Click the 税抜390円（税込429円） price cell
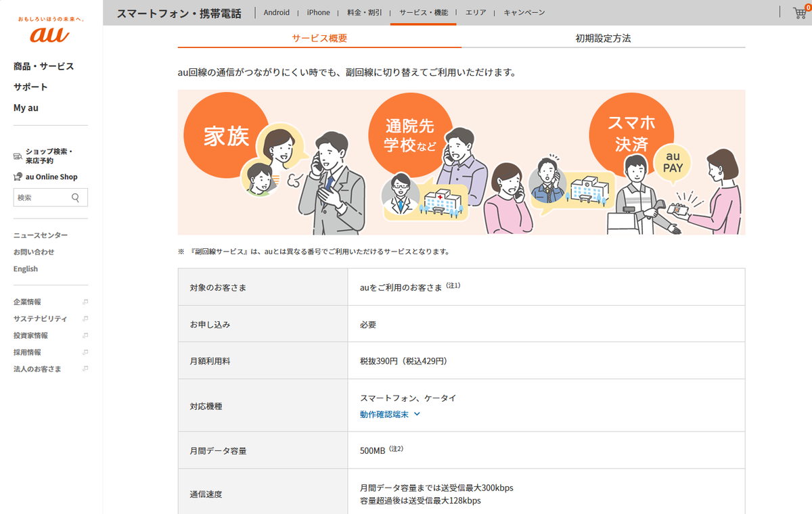Screen dimensions: 812x514 click(403, 361)
